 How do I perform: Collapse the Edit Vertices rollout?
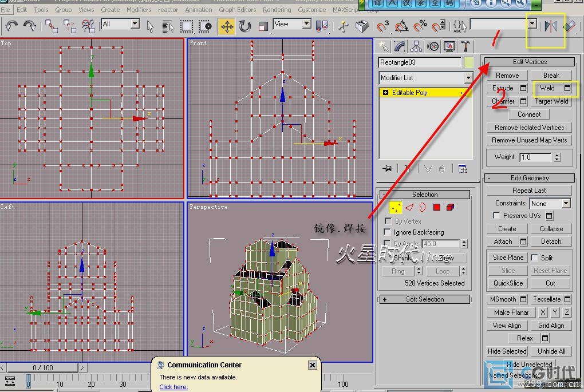click(529, 62)
